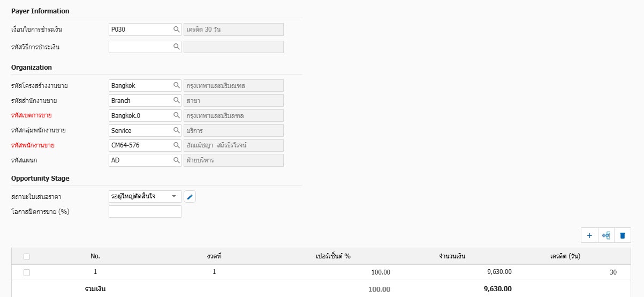Click the 9,630.00 amount cell in row 1
The width and height of the screenshot is (644, 297).
(499, 272)
